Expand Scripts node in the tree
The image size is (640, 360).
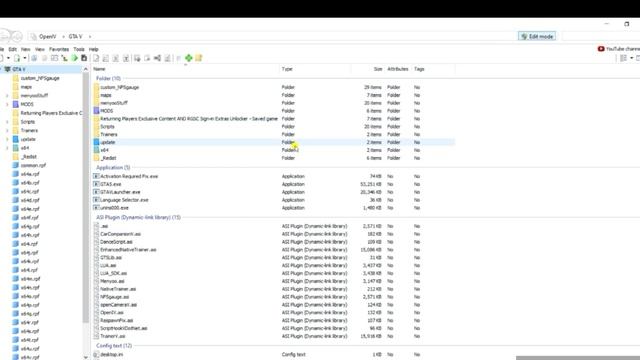tap(7, 122)
